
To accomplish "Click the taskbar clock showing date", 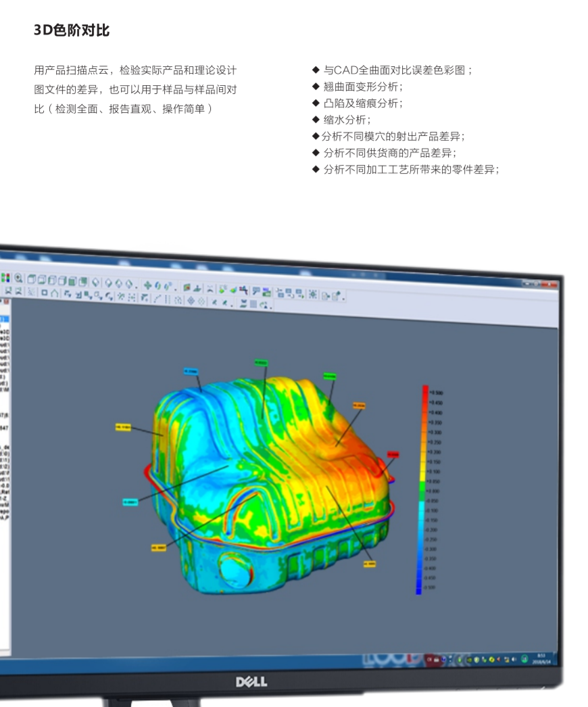I will pyautogui.click(x=540, y=658).
